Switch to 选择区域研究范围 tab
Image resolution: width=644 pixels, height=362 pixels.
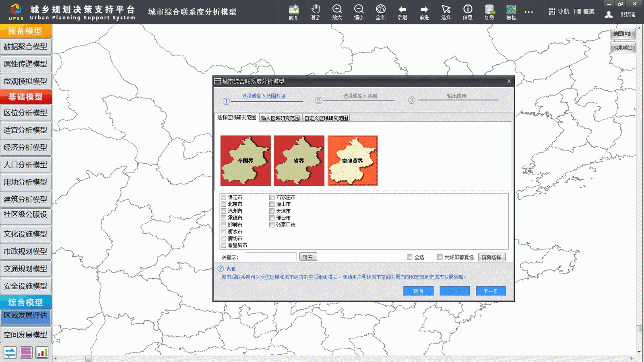click(237, 117)
